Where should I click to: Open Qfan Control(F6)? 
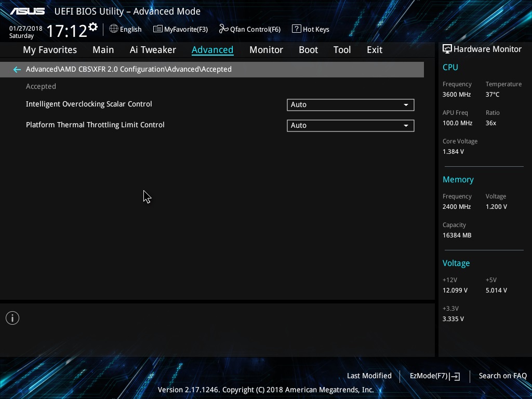[x=250, y=29]
